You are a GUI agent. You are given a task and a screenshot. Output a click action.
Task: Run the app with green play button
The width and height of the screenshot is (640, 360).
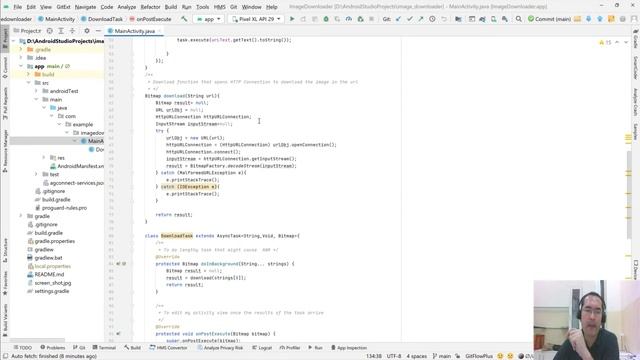click(292, 19)
